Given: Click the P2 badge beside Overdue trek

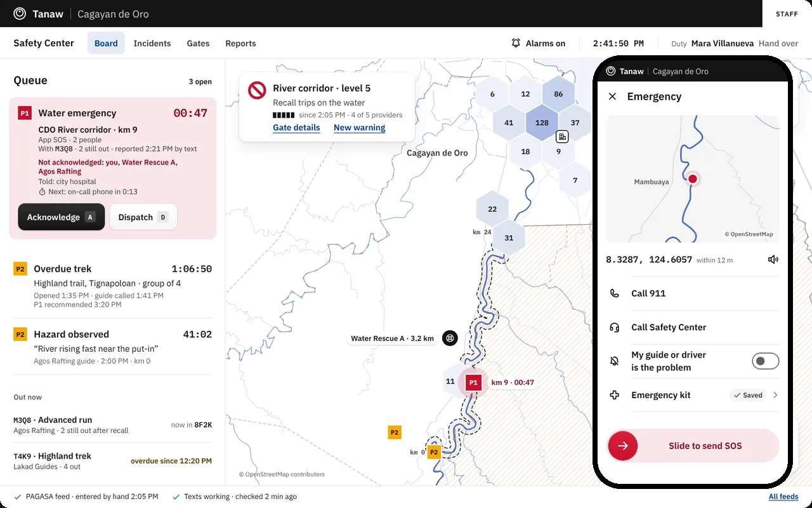Looking at the screenshot, I should click(x=20, y=269).
